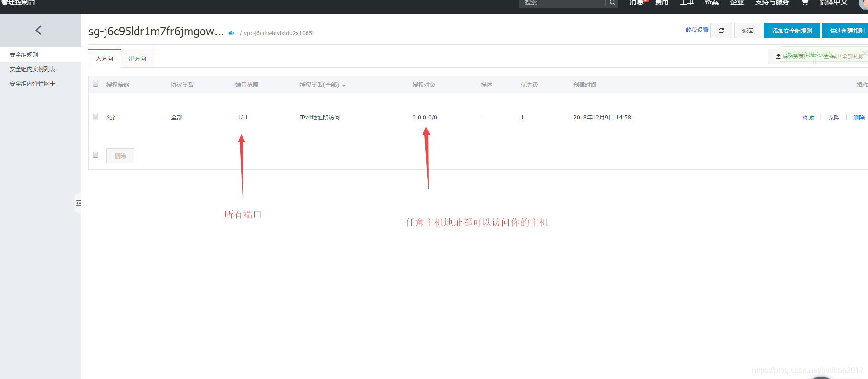The height and width of the screenshot is (379, 868).
Task: Open 安全组内弹性网卡 in the sidebar
Action: click(32, 84)
